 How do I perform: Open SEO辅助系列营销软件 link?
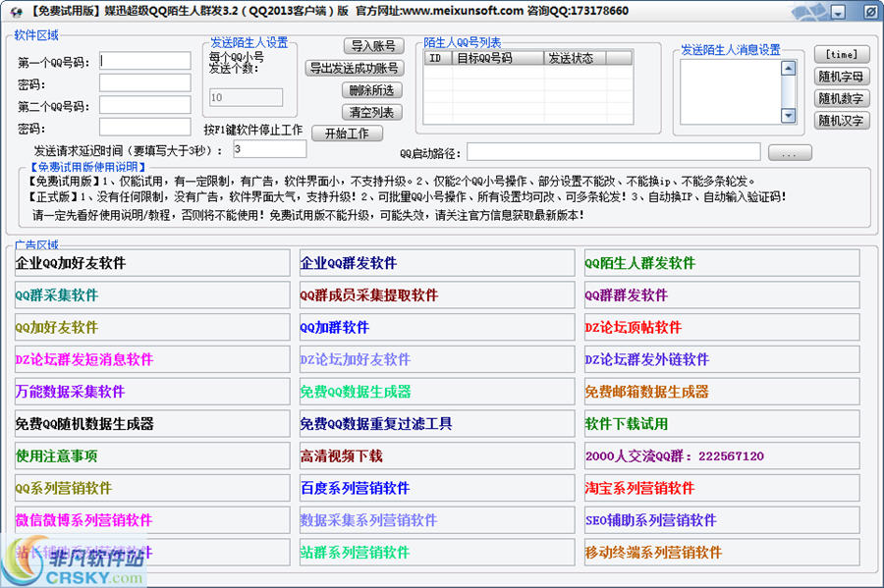click(722, 520)
